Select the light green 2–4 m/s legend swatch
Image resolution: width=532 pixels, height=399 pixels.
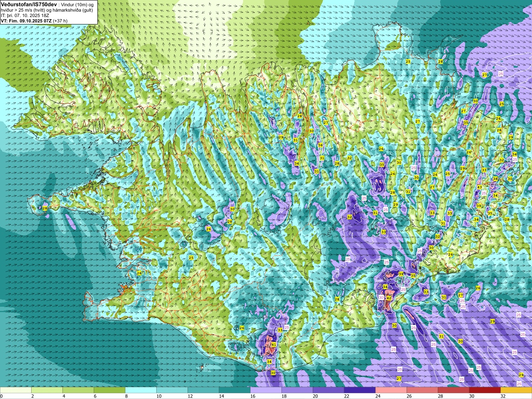point(47,390)
